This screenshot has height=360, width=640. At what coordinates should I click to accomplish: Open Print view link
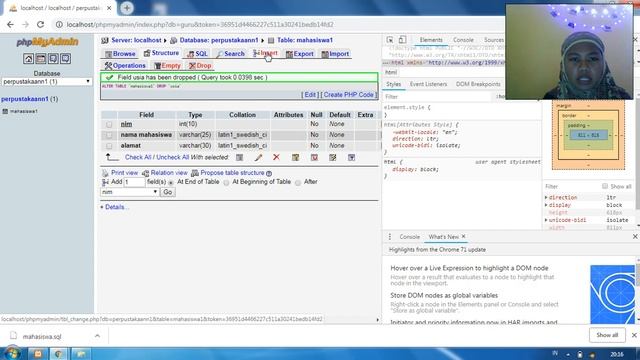124,173
